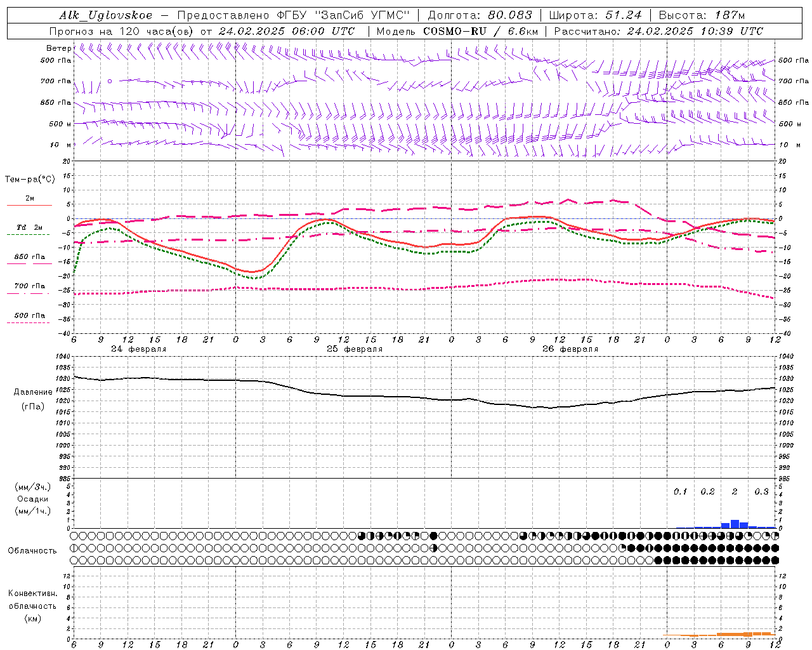Viewport: 812px width, 650px height.
Task: Select the Тем-ра(°C) axis label
Action: (30, 180)
